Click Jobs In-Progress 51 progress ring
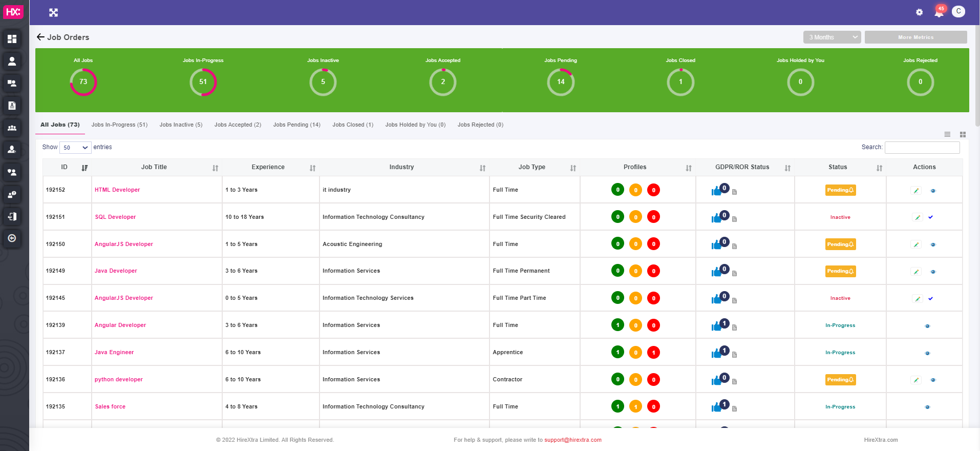The width and height of the screenshot is (980, 451). [x=203, y=82]
